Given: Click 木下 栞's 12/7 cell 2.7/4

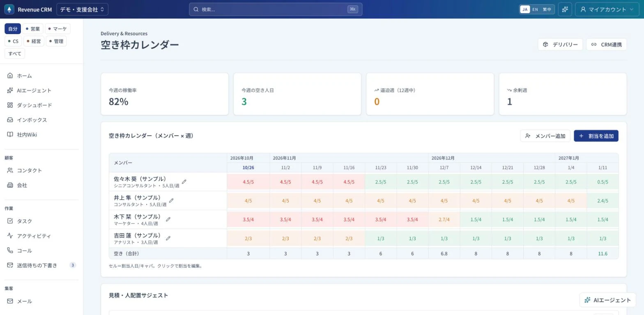Looking at the screenshot, I should (444, 220).
